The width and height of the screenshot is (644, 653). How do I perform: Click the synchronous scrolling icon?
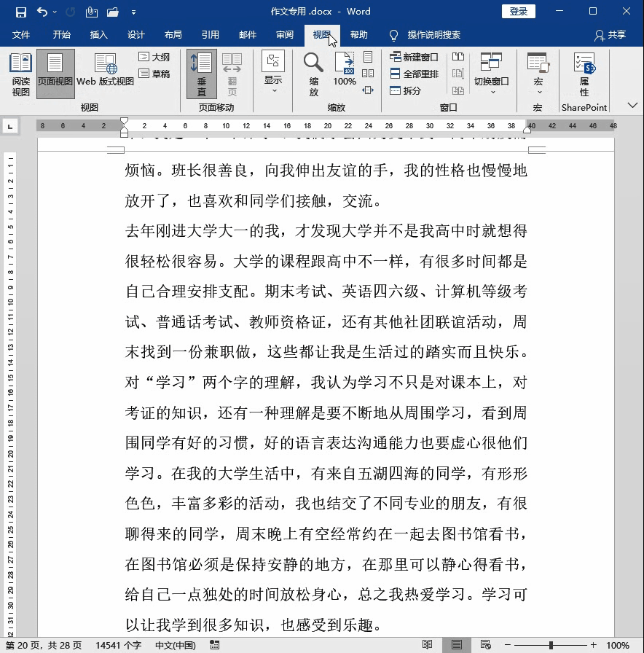(x=458, y=74)
